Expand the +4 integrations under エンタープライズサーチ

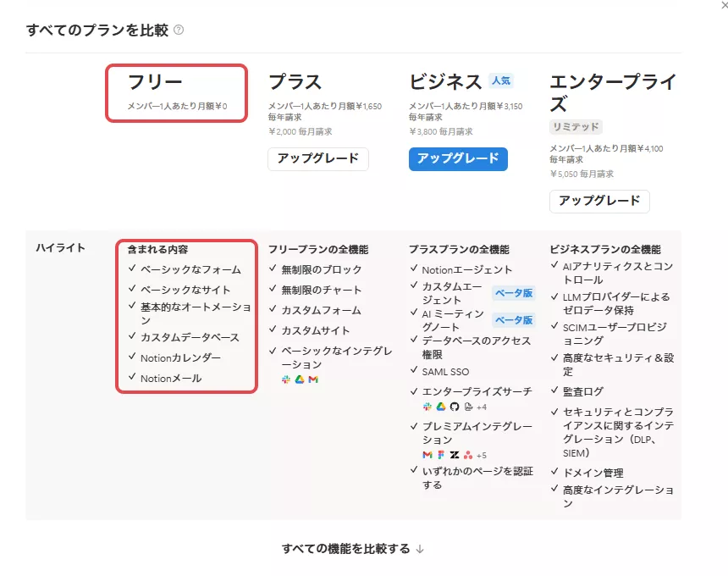click(483, 407)
